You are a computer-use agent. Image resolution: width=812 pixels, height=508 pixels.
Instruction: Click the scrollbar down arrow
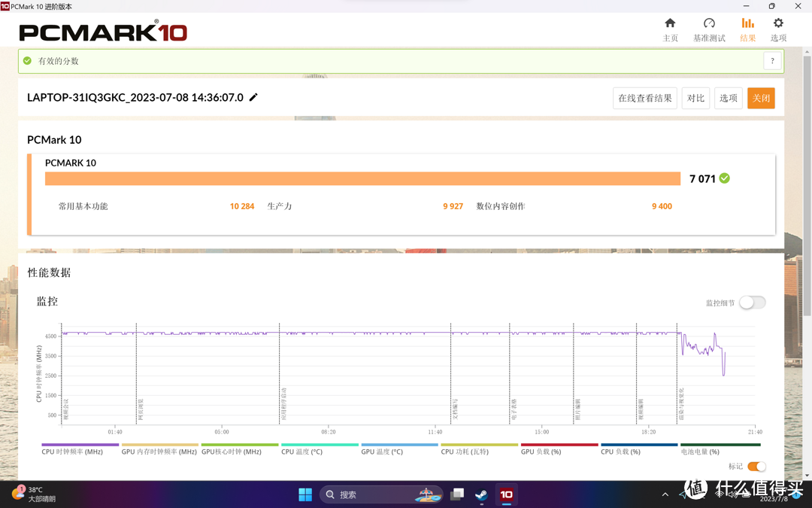coord(807,476)
